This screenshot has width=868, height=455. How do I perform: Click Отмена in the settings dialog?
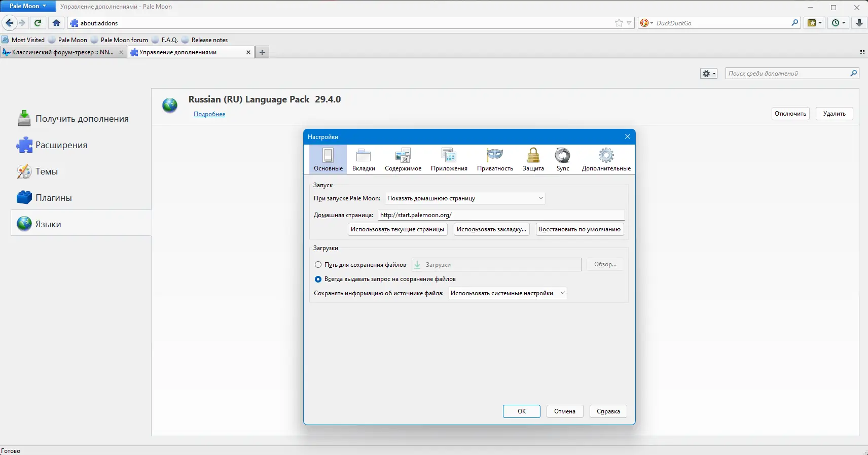(565, 411)
